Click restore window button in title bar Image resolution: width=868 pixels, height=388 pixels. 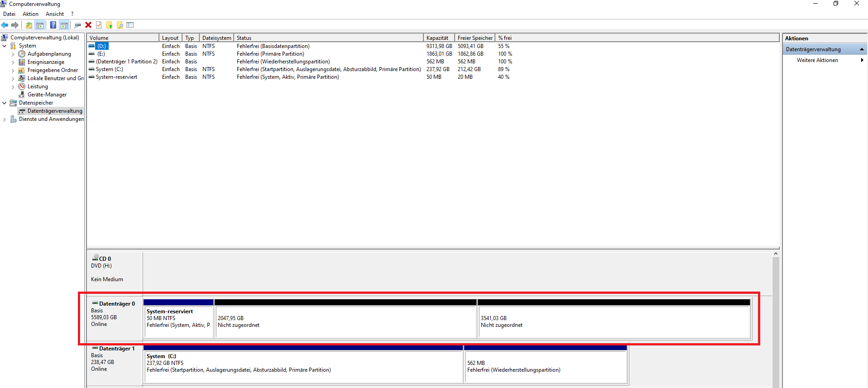pos(836,4)
